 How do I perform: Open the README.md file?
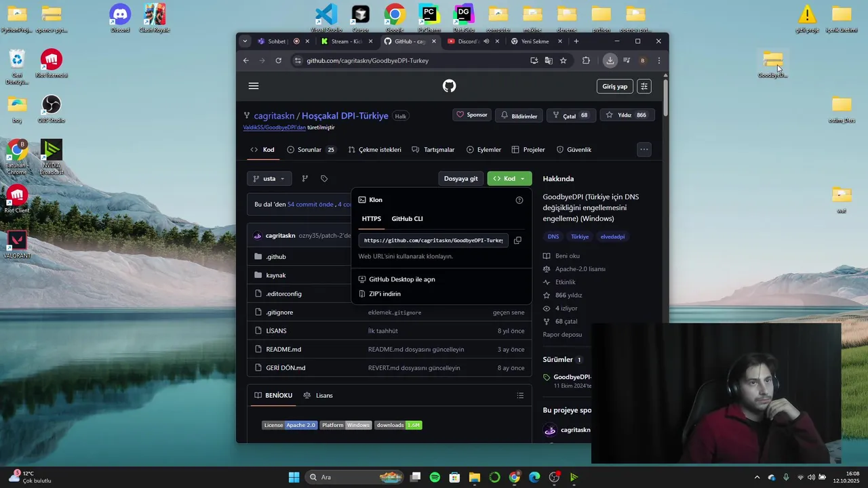pos(283,350)
